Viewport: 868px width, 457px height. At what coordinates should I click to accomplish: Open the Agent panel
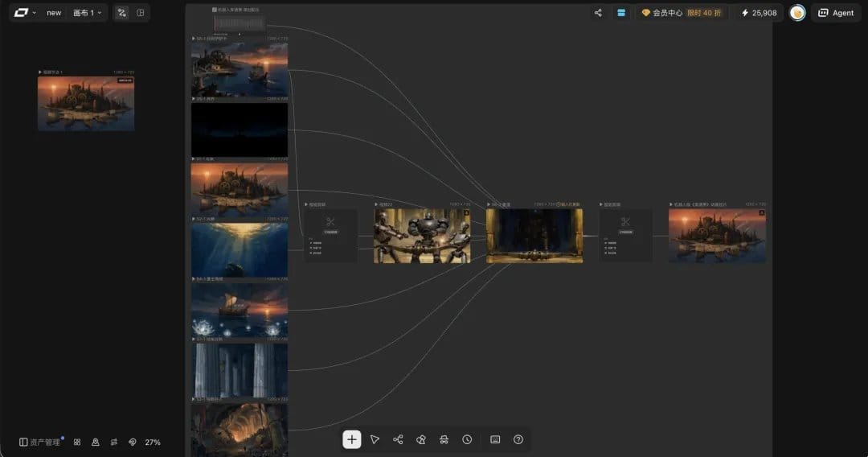point(836,13)
